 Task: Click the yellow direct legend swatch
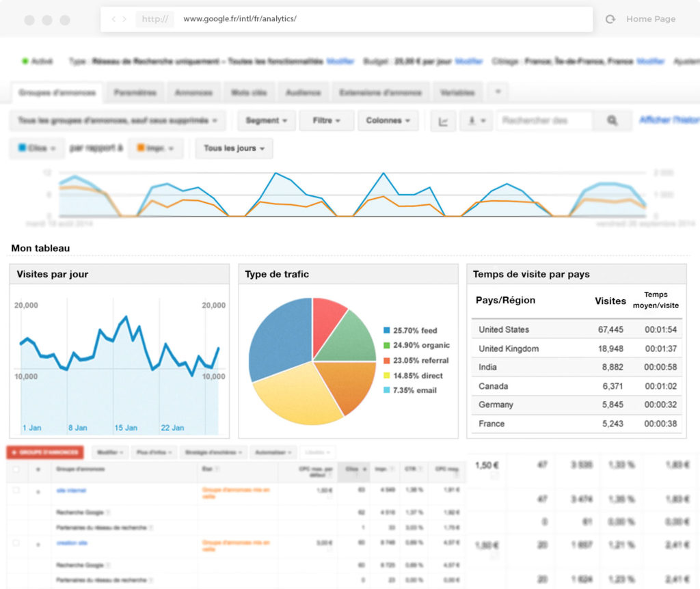(387, 376)
